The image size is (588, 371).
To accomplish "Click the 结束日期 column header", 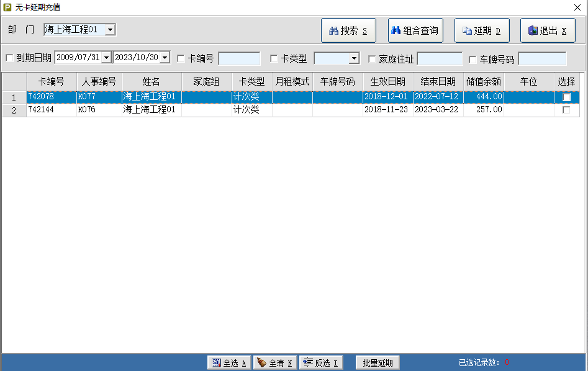I will pyautogui.click(x=438, y=81).
